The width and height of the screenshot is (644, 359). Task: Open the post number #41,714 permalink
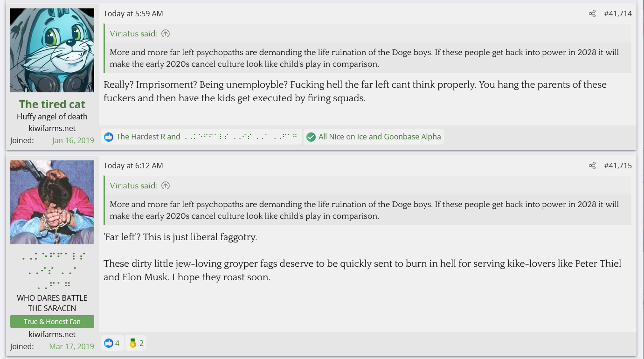click(618, 14)
